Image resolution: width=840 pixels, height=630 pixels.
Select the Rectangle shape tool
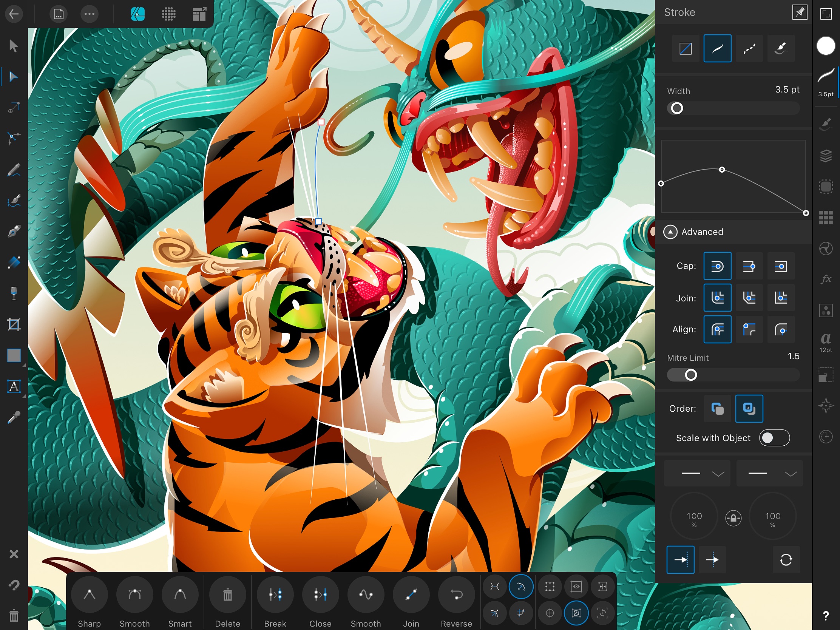14,356
